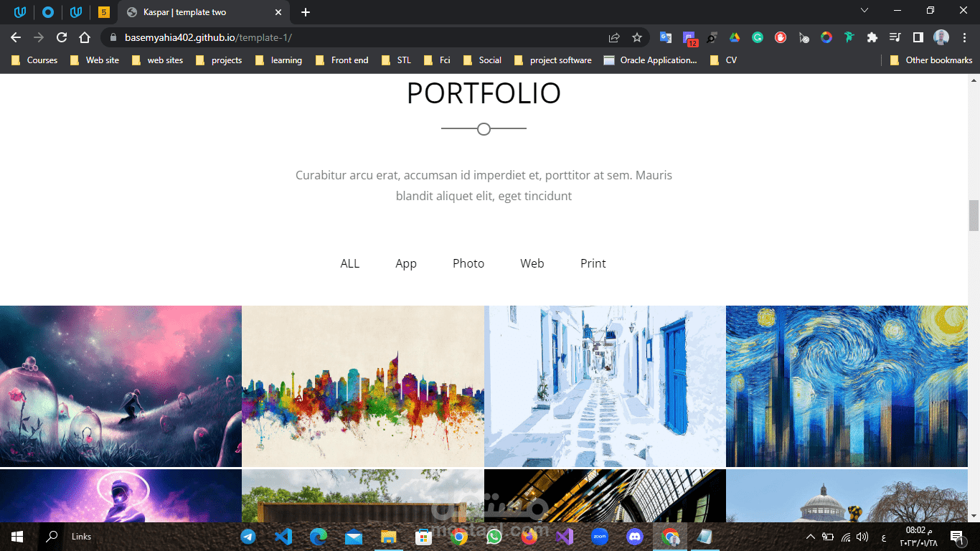This screenshot has width=980, height=551.
Task: Open the media control playlist icon
Action: (895, 37)
